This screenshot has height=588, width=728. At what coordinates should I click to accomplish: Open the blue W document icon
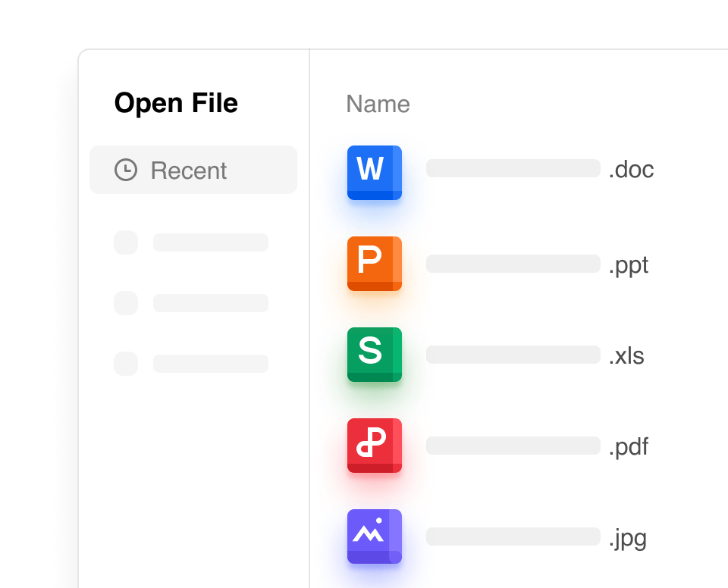374,173
